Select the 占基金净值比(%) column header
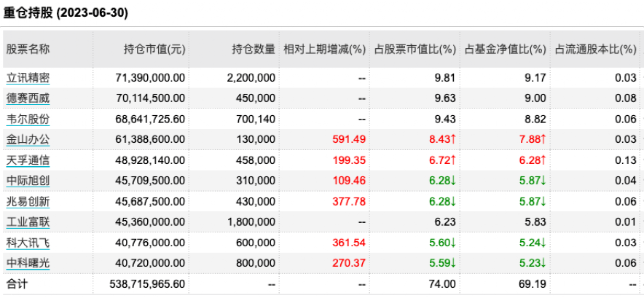 click(x=504, y=50)
